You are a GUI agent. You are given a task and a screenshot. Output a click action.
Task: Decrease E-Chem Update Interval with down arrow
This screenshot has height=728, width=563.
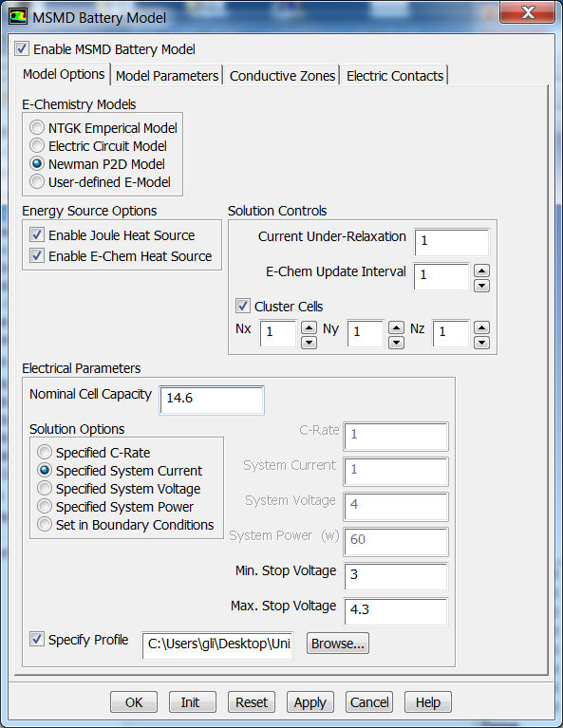[x=481, y=285]
